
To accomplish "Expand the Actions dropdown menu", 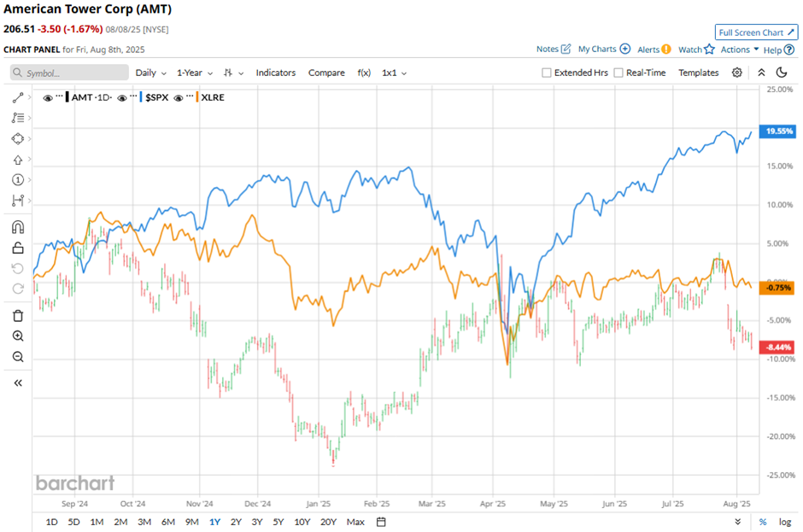I will 740,50.
